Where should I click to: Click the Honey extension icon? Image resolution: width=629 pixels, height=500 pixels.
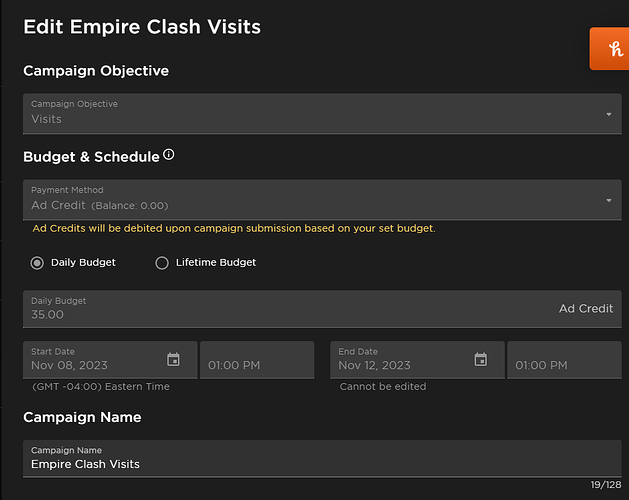coord(607,48)
